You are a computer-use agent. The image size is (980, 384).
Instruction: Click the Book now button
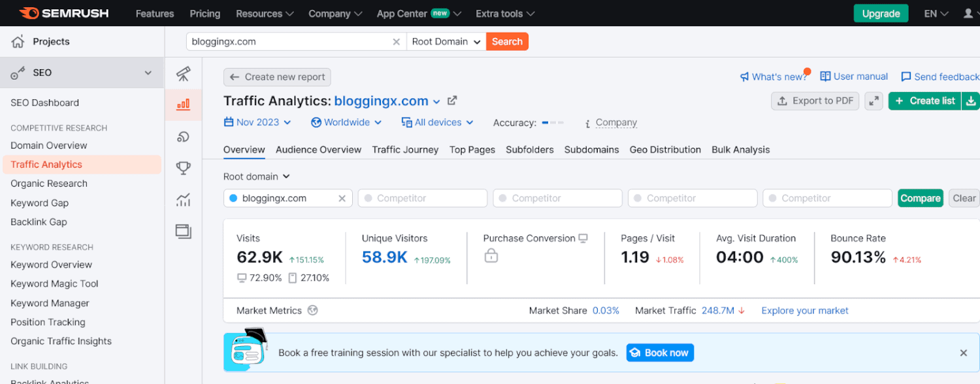[x=660, y=352]
